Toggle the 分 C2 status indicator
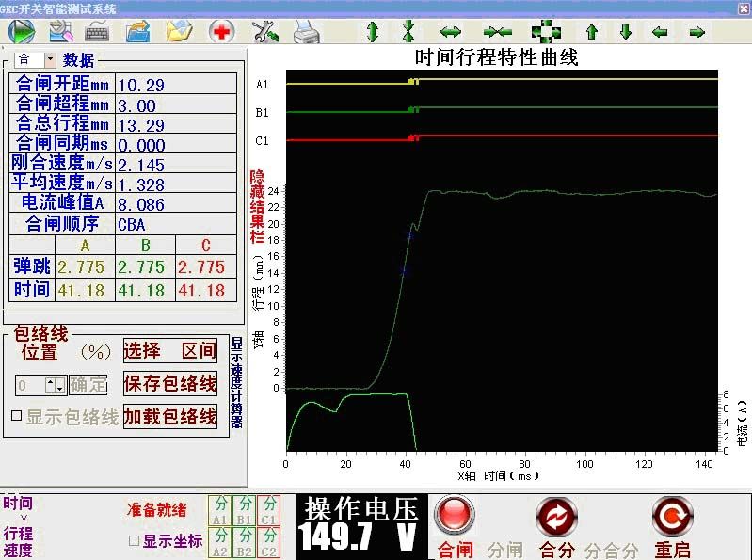Viewport: 752px width, 560px height. tap(268, 542)
